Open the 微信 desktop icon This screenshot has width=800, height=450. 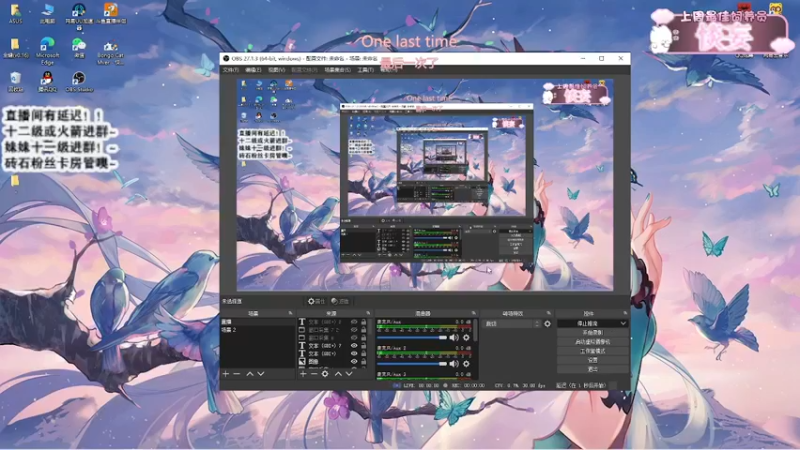tap(79, 48)
